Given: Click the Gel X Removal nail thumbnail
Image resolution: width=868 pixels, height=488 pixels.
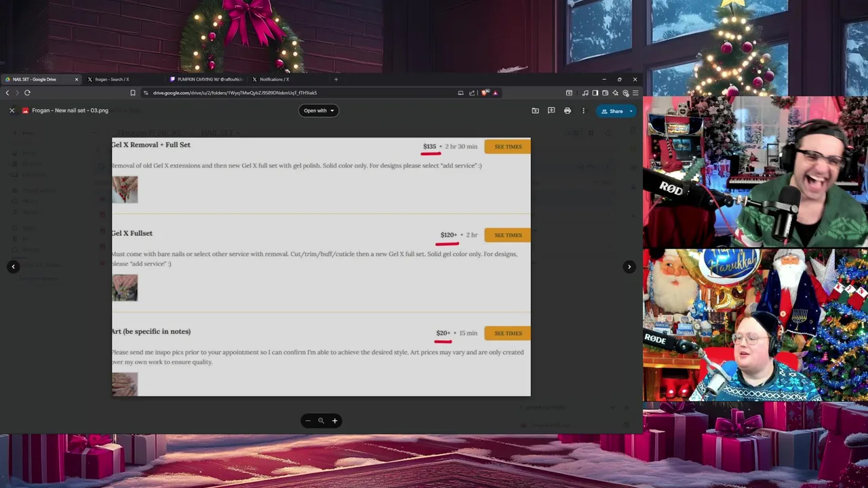Looking at the screenshot, I should (x=125, y=190).
